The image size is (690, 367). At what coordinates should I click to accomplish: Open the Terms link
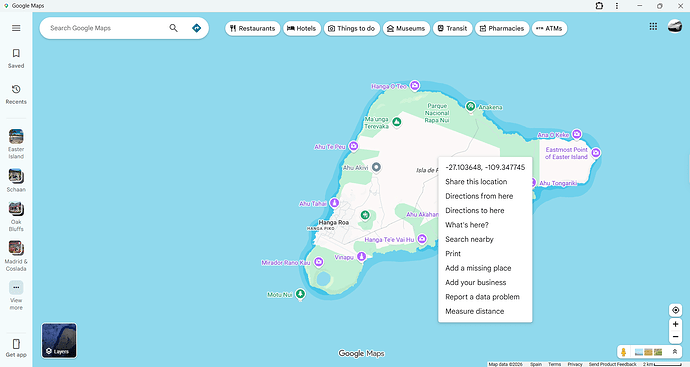coord(554,364)
